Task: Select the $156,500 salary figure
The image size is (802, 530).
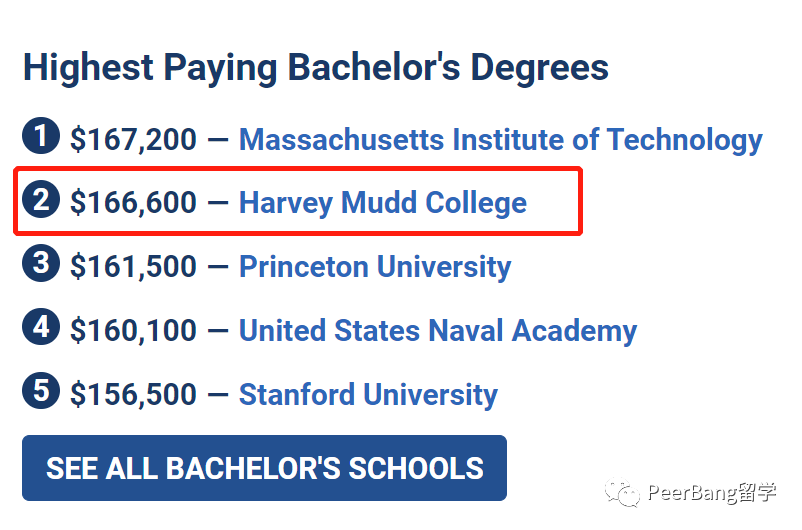Action: [133, 394]
